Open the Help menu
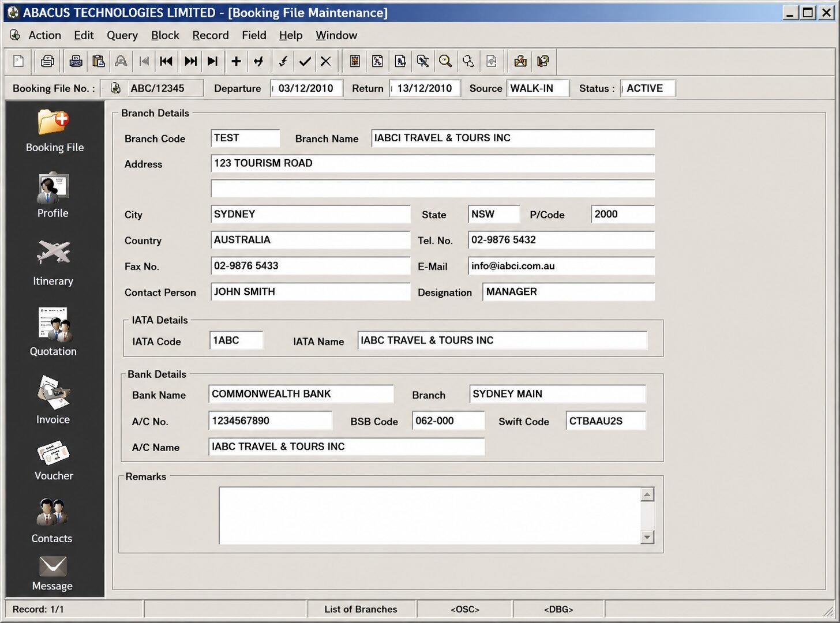This screenshot has height=623, width=840. 291,35
